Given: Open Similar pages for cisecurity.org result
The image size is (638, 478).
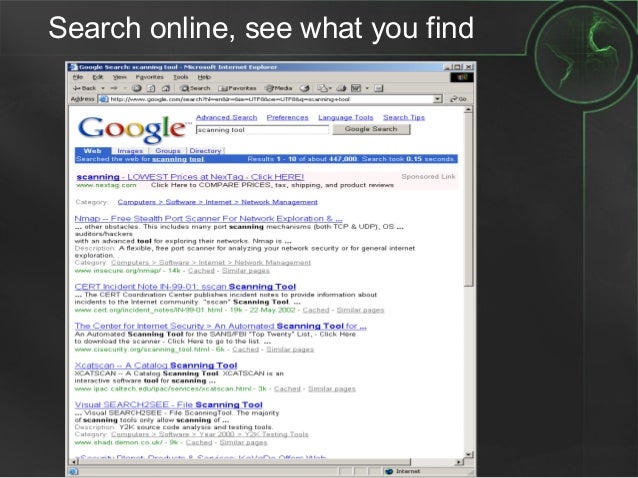Looking at the screenshot, I should (x=290, y=349).
